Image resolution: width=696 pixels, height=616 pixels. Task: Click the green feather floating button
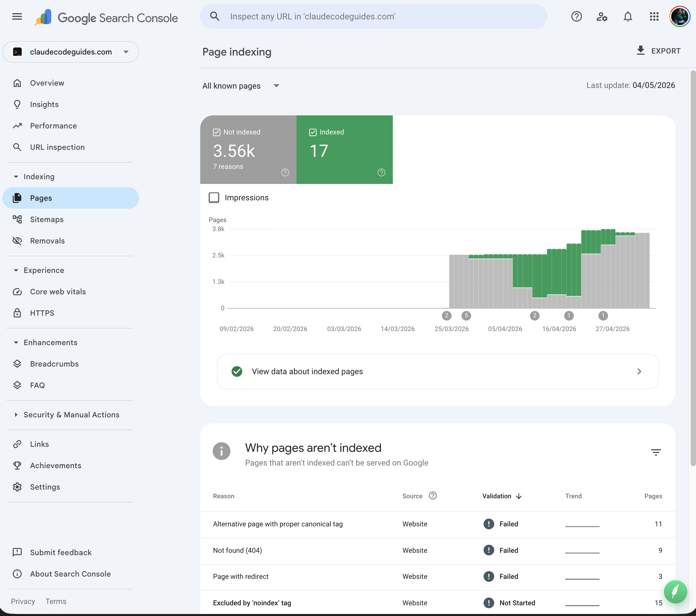click(676, 592)
